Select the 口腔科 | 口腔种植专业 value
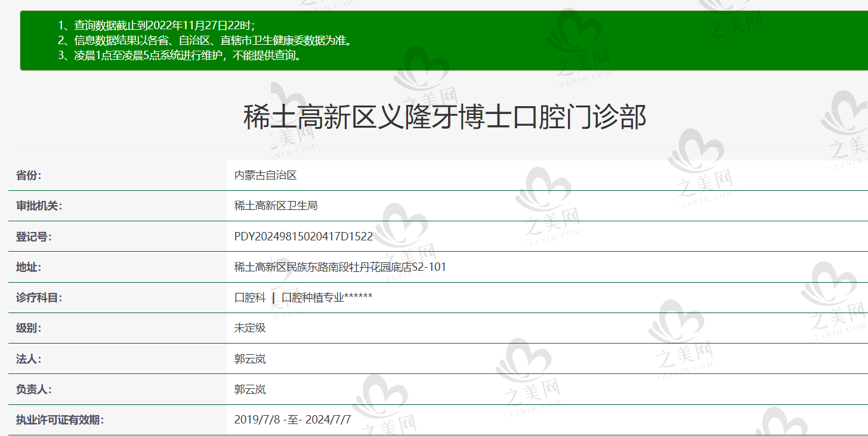 [x=304, y=298]
